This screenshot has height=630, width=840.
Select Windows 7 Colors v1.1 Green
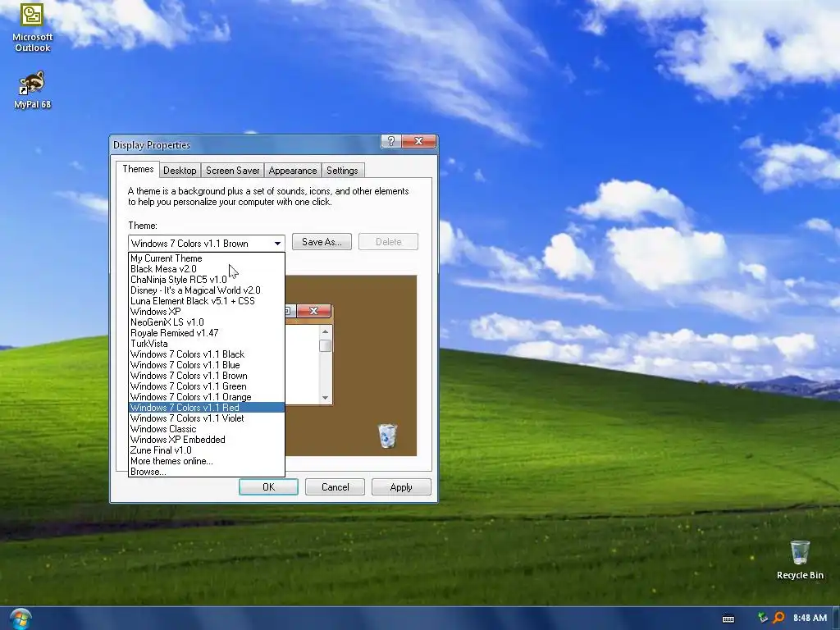[x=206, y=386]
